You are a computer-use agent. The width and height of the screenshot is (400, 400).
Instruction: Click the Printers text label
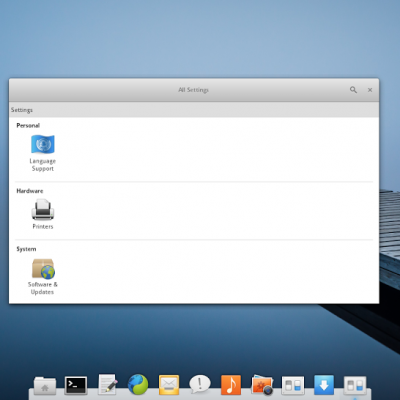coord(43,226)
